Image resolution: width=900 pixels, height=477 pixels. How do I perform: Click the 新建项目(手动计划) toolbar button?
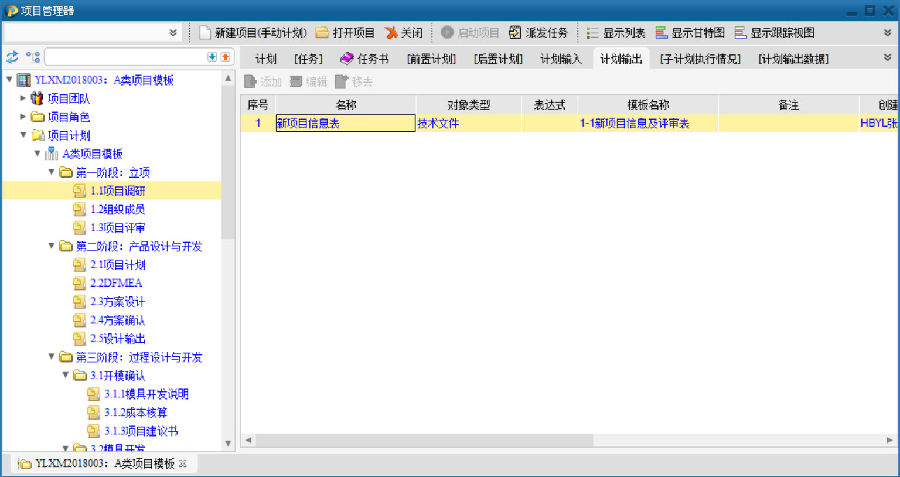point(253,33)
